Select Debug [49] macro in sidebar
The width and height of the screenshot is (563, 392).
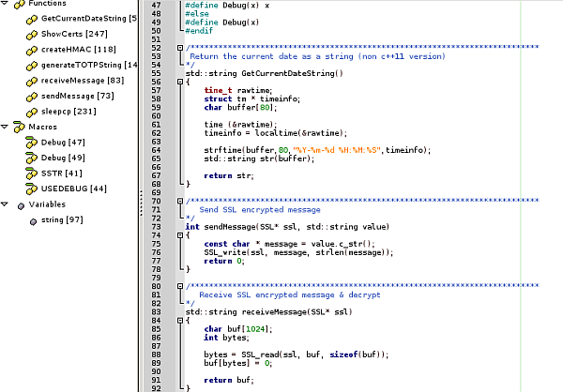62,158
